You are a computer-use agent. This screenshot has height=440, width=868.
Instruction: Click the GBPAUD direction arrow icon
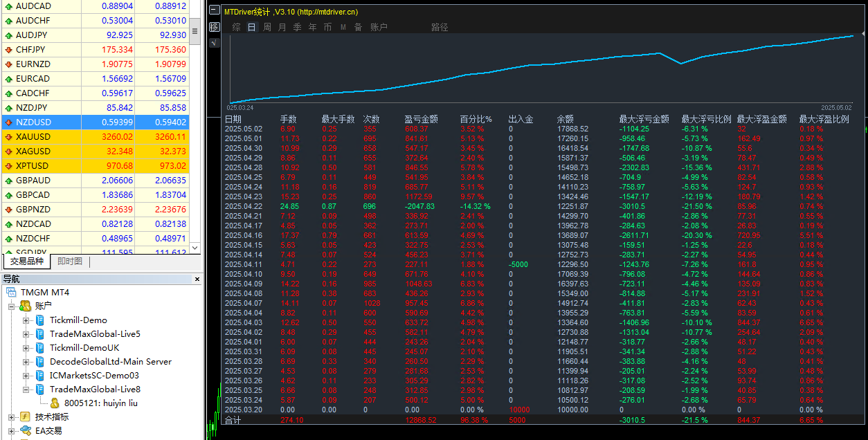pos(8,180)
